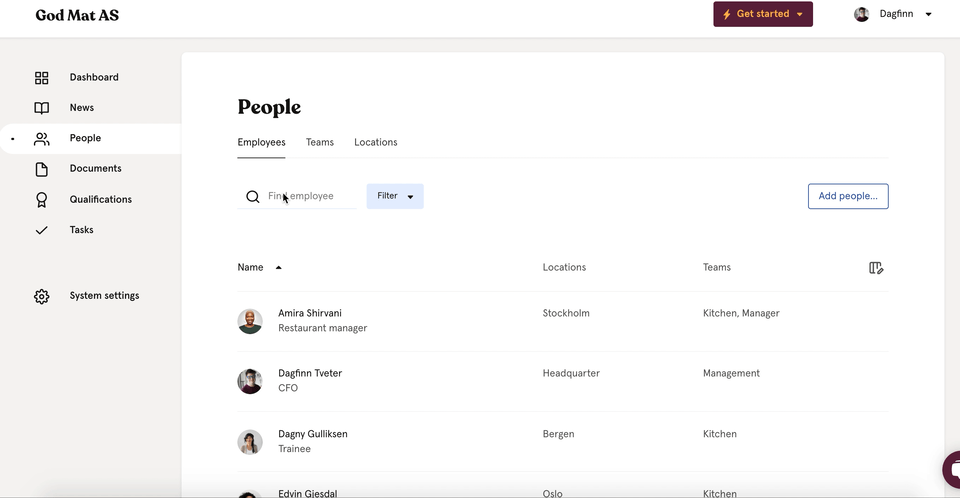The width and height of the screenshot is (960, 498).
Task: Click the People sidebar icon
Action: (x=42, y=138)
